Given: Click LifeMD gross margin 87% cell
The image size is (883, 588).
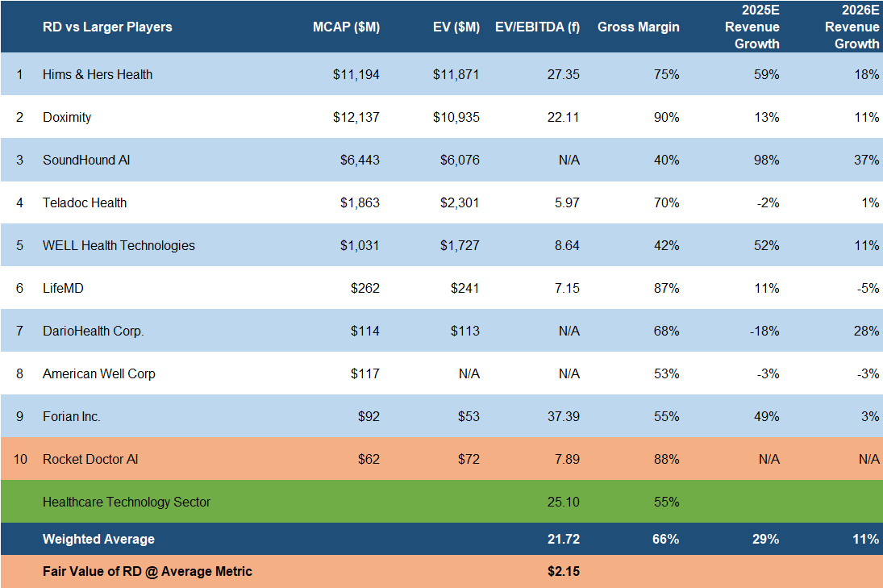Looking at the screenshot, I should pos(668,288).
